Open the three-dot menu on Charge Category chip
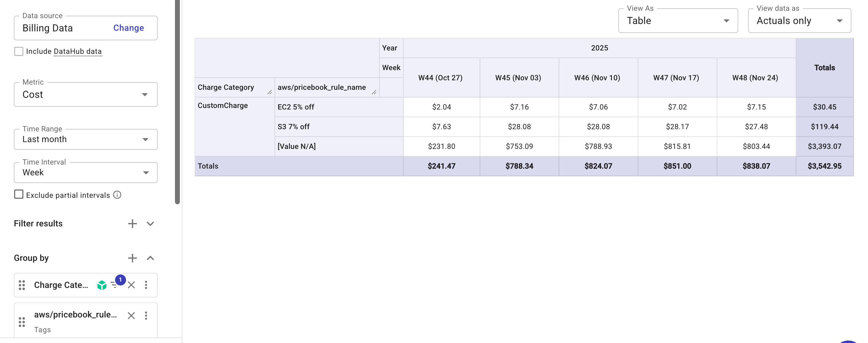The width and height of the screenshot is (868, 343). (146, 285)
